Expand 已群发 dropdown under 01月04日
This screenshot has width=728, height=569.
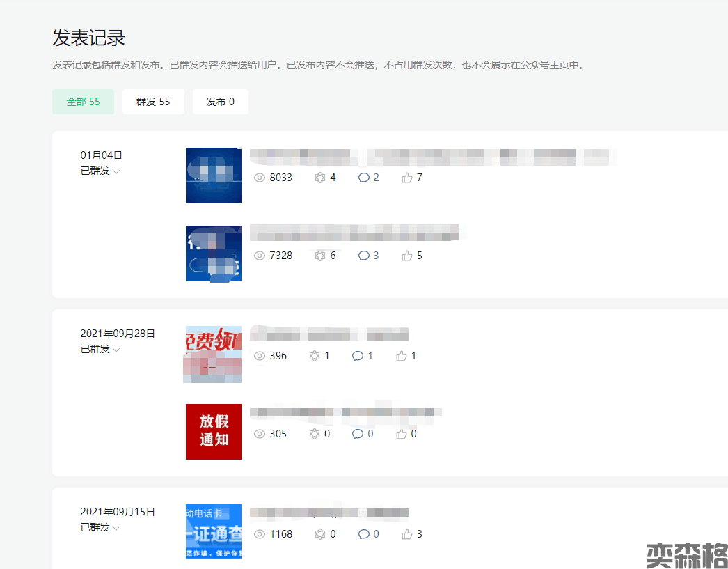click(116, 171)
